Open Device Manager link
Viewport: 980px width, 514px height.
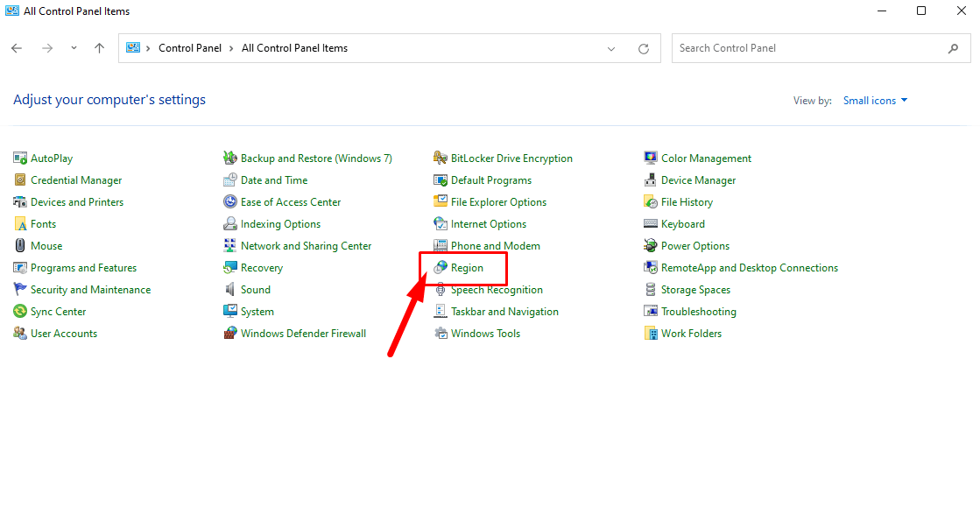tap(698, 180)
